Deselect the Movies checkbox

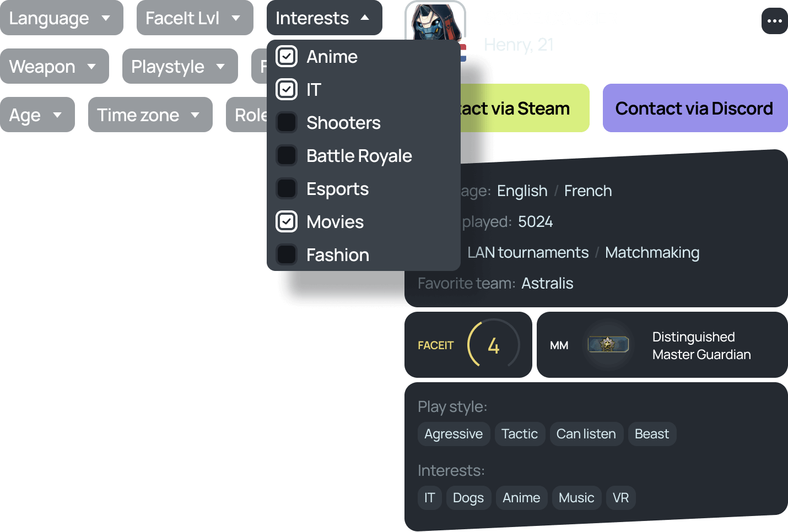(x=287, y=221)
